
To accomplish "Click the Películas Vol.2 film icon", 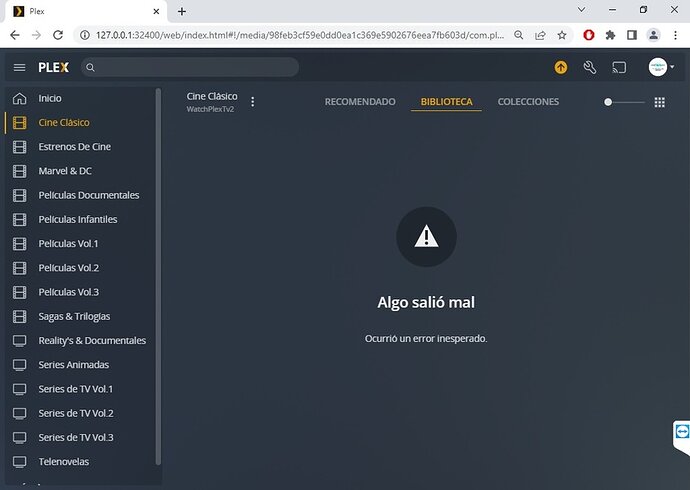I will point(19,267).
